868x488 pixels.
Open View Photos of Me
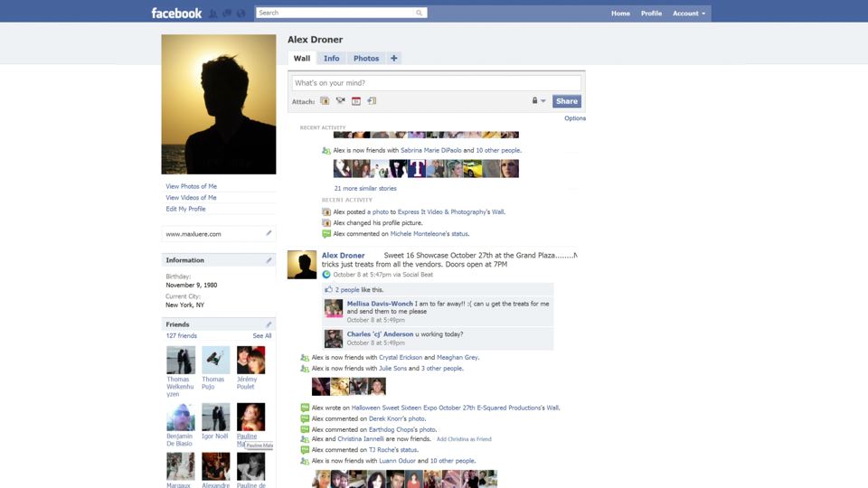191,186
